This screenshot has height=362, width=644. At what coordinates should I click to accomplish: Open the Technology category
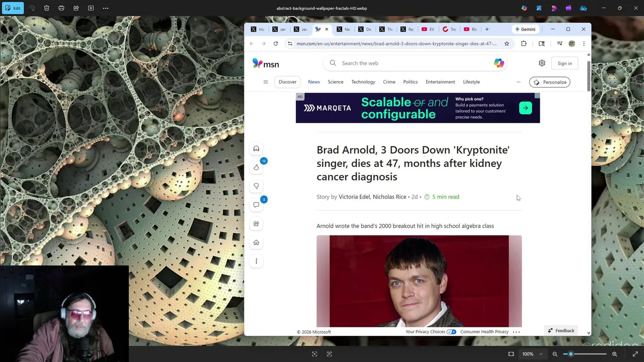(x=363, y=82)
